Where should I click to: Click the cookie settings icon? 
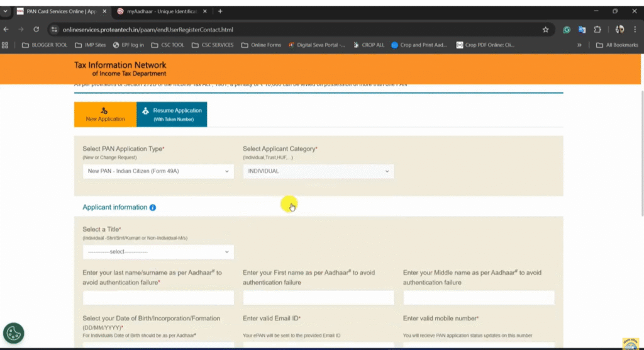tap(13, 334)
